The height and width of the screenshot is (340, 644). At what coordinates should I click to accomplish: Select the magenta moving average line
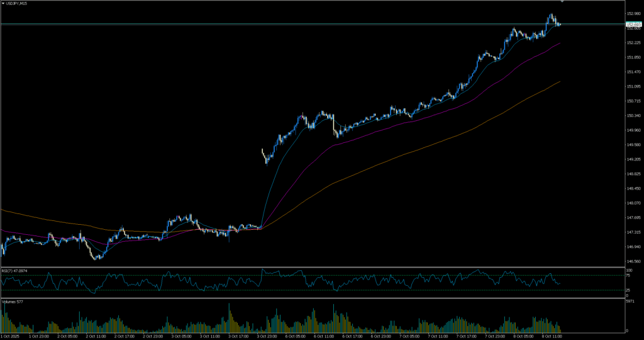pos(440,111)
